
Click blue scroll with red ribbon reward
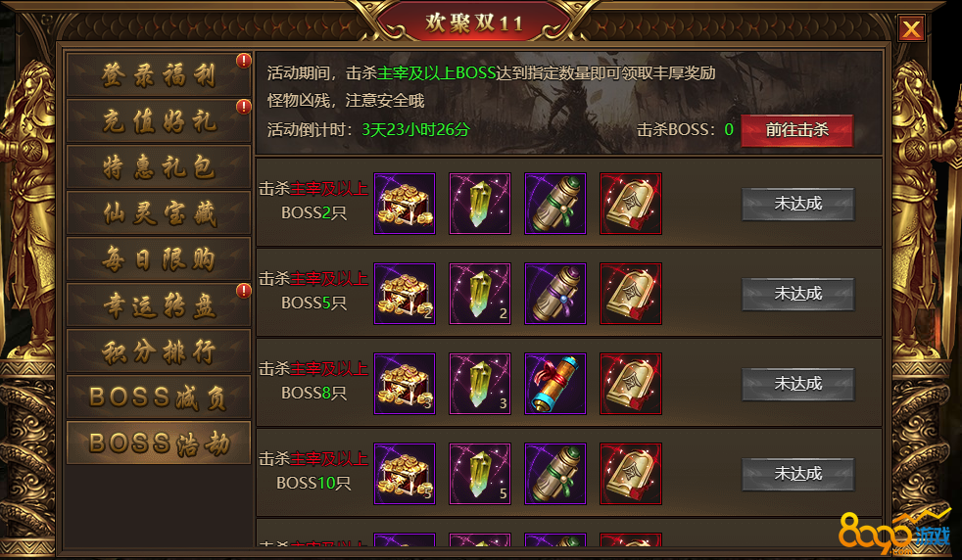(555, 384)
